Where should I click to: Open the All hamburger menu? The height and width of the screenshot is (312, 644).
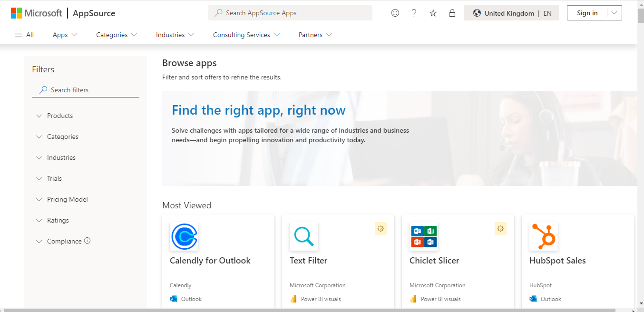24,35
